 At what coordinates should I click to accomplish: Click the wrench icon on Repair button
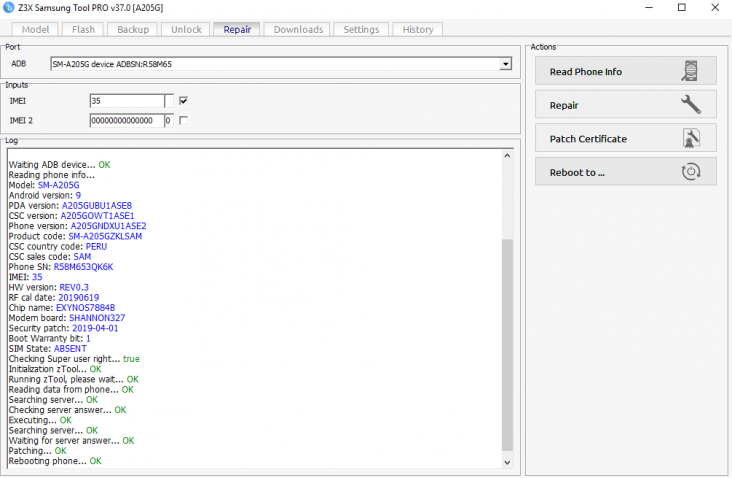point(691,105)
